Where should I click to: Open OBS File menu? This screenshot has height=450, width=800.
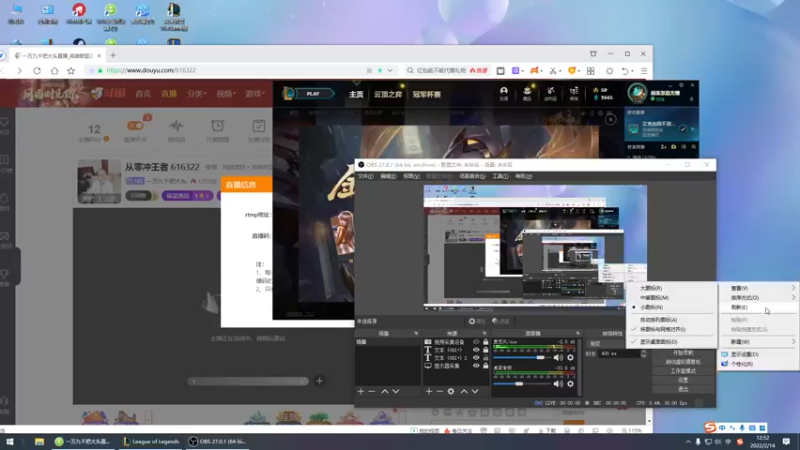(365, 176)
